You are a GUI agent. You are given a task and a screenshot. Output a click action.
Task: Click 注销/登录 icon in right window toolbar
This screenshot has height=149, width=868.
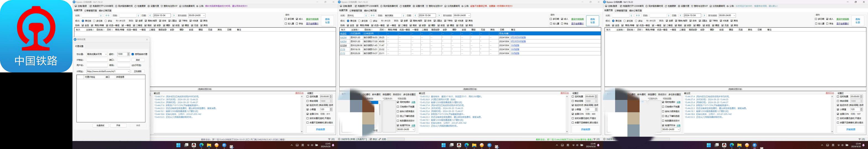606,6
